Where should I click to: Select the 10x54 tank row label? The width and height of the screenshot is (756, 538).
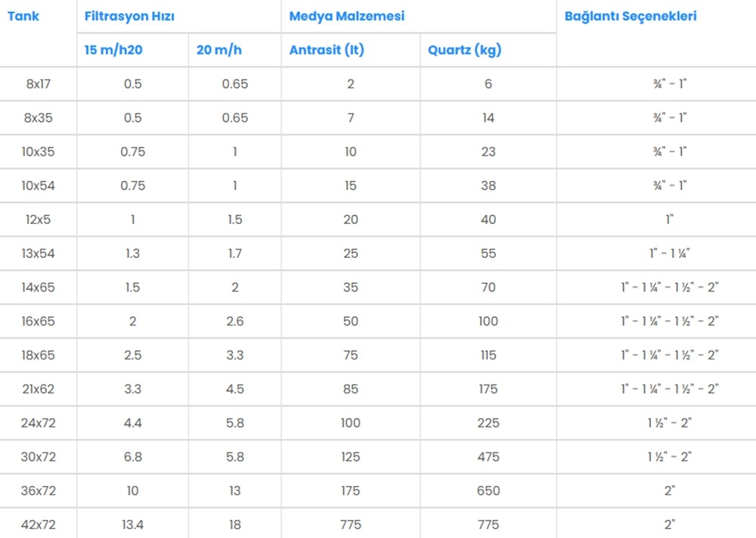click(x=38, y=185)
